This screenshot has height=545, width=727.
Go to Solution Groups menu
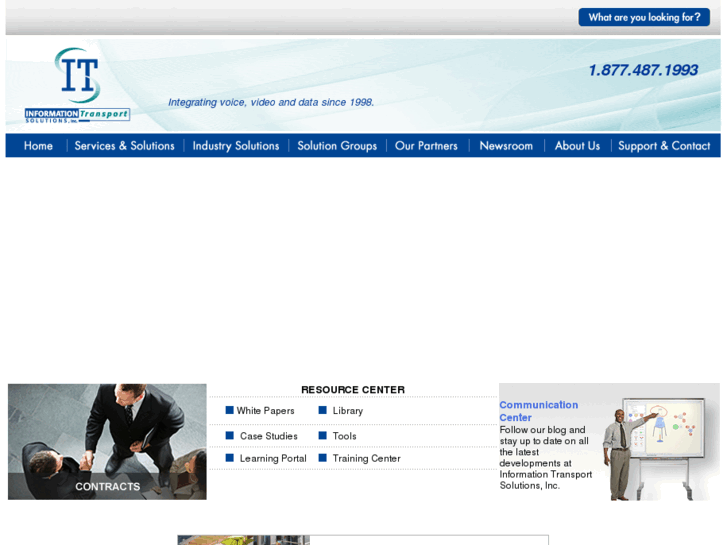pos(337,146)
